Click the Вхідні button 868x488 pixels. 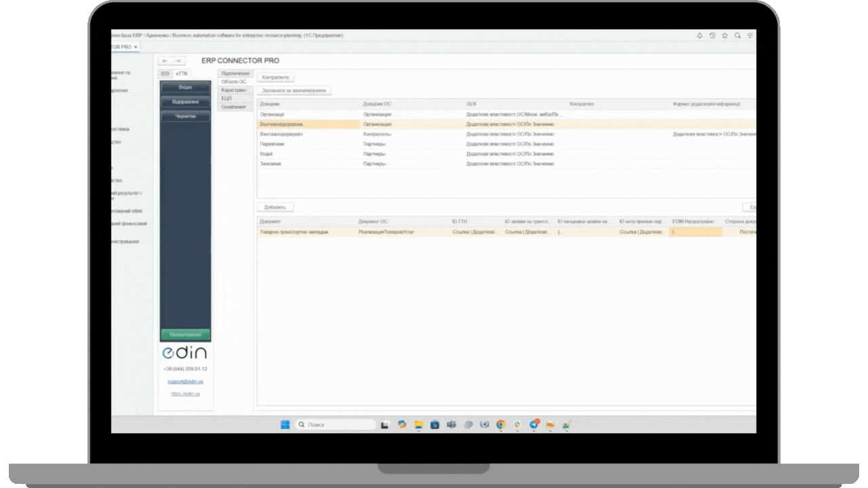pyautogui.click(x=185, y=87)
